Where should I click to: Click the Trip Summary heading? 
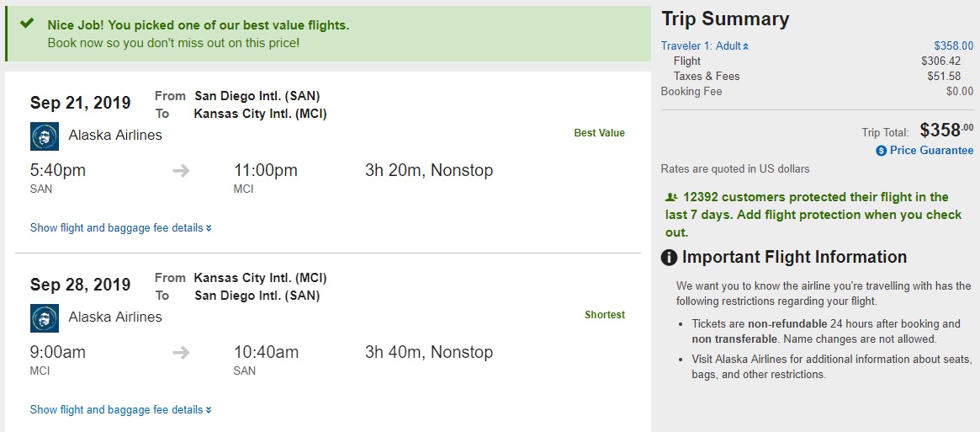[725, 19]
